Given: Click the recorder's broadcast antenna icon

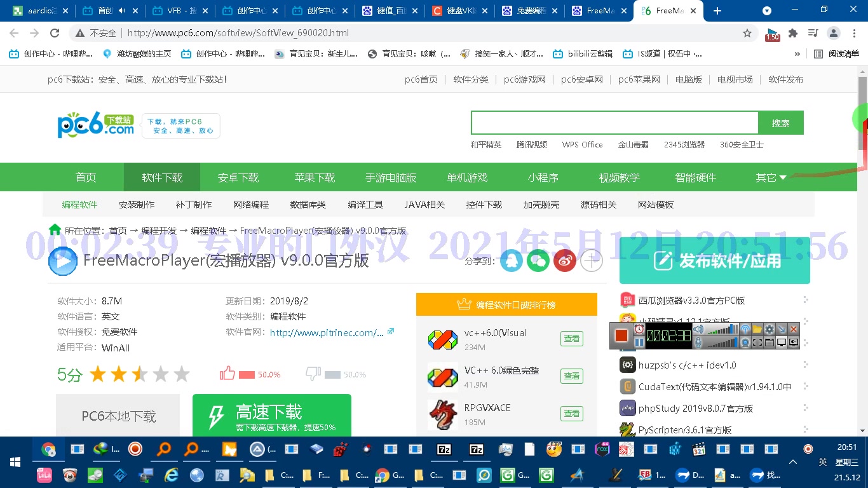Looking at the screenshot, I should (745, 329).
